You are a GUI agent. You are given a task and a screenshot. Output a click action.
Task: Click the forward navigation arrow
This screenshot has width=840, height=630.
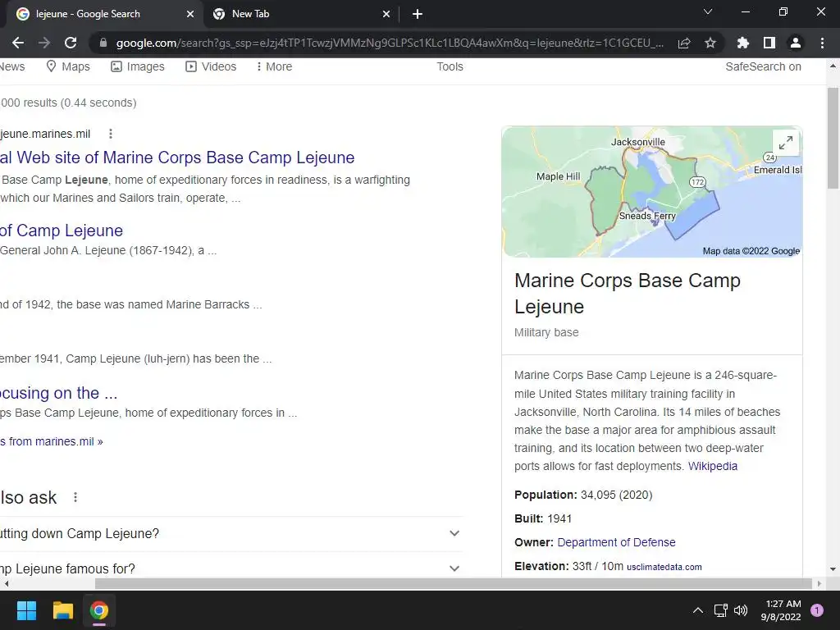pos(44,43)
